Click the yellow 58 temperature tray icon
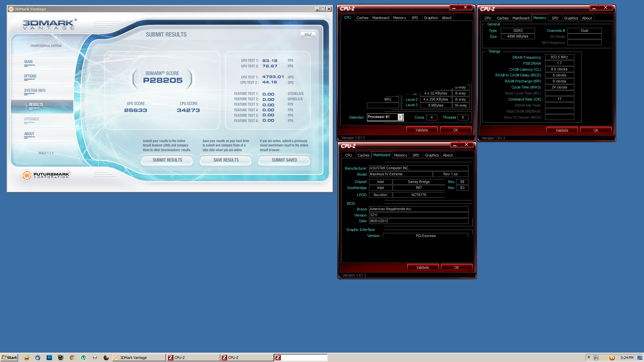The image size is (644, 362). pyautogui.click(x=604, y=358)
